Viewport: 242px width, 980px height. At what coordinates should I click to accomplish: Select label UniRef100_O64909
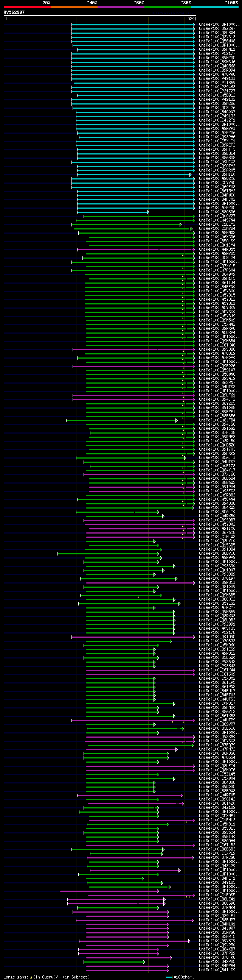point(217,274)
